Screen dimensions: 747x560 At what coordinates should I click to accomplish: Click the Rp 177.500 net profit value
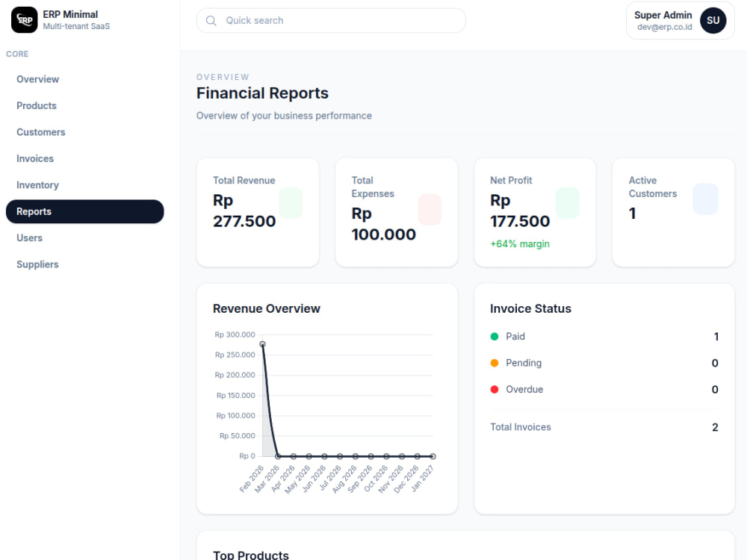coord(520,211)
